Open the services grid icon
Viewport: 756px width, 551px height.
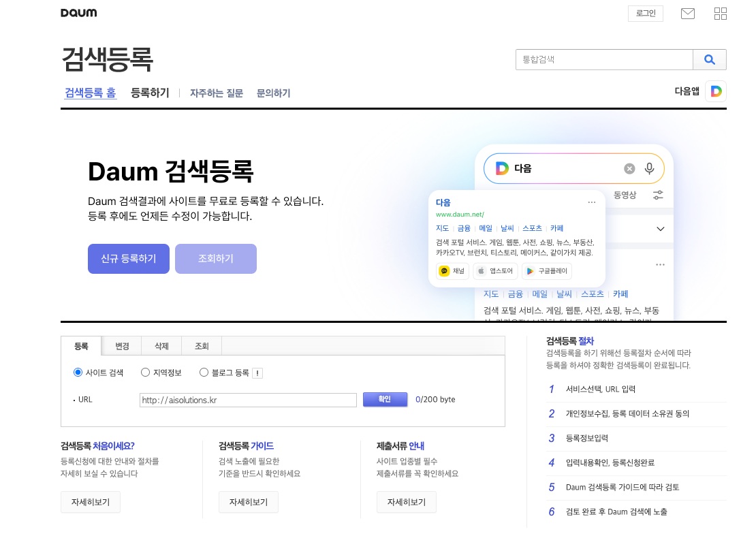click(721, 14)
